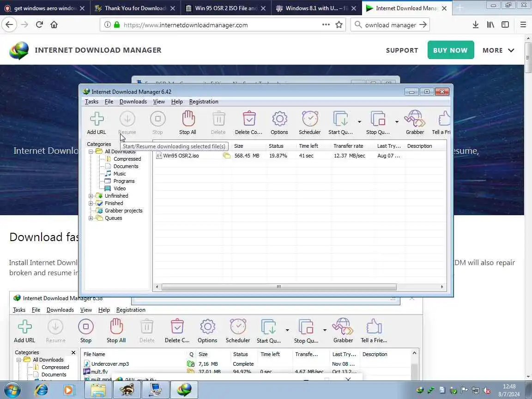Open View menu in IDM 6.42

[159, 102]
